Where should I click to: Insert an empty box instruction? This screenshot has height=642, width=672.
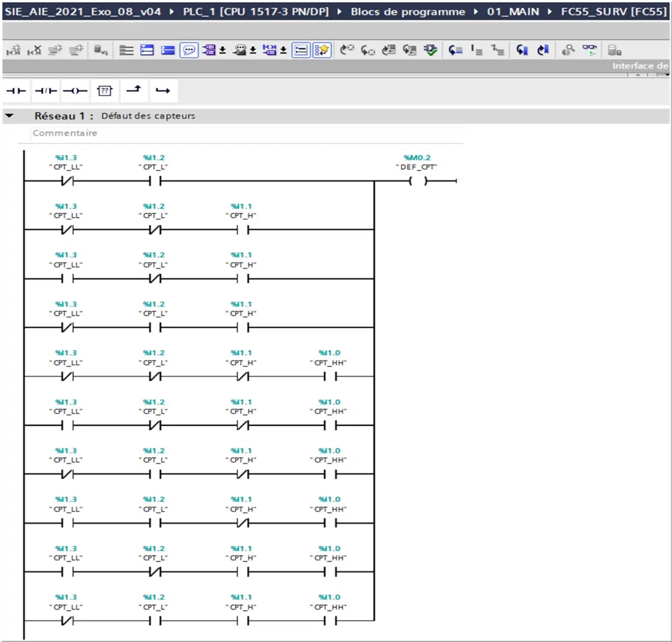tap(104, 91)
